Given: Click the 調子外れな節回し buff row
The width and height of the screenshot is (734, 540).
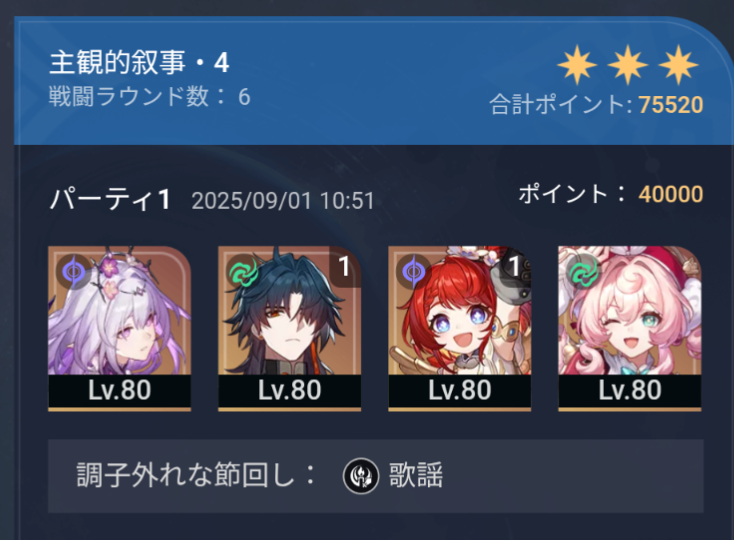Looking at the screenshot, I should 375,476.
